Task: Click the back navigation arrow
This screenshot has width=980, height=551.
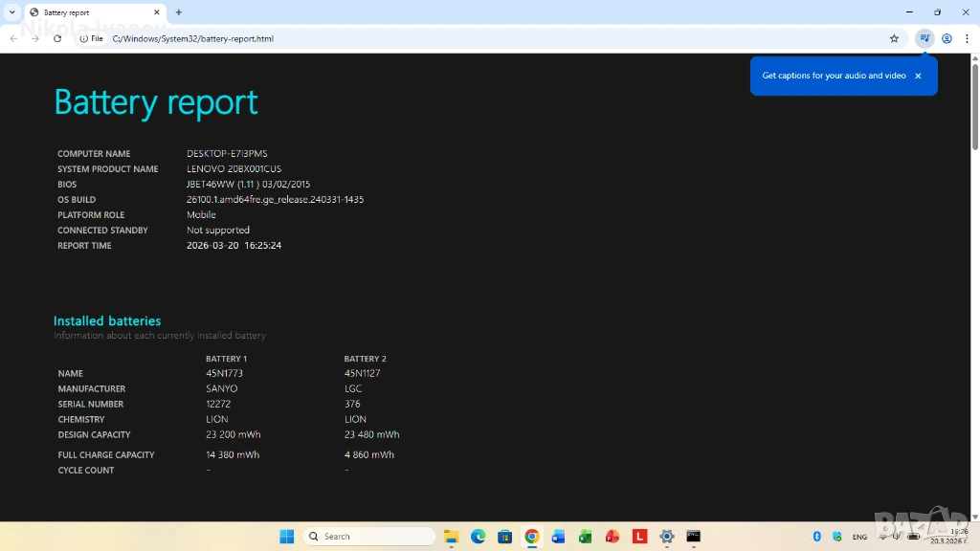Action: 13,38
